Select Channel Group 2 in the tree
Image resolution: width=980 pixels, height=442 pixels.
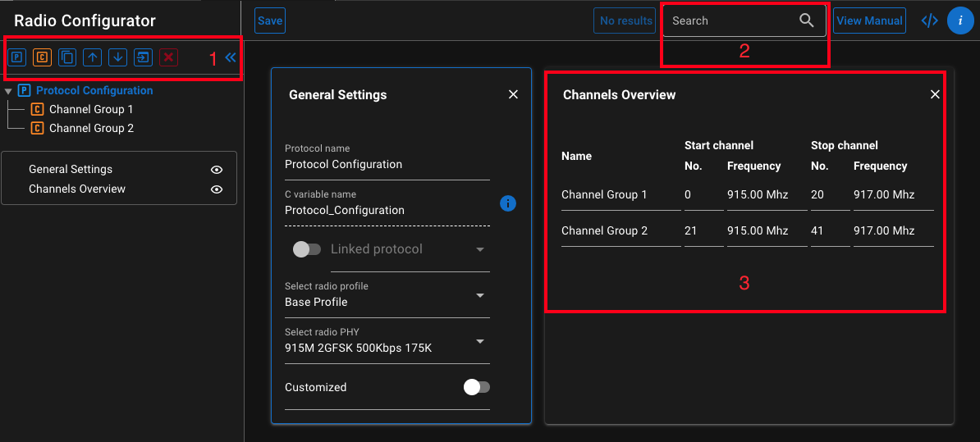coord(90,128)
